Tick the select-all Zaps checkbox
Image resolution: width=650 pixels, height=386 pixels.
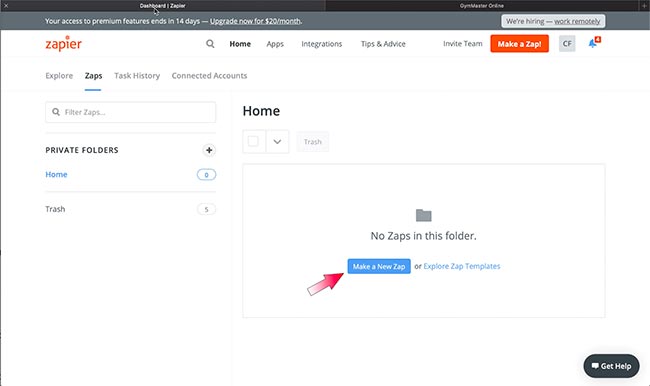[253, 141]
